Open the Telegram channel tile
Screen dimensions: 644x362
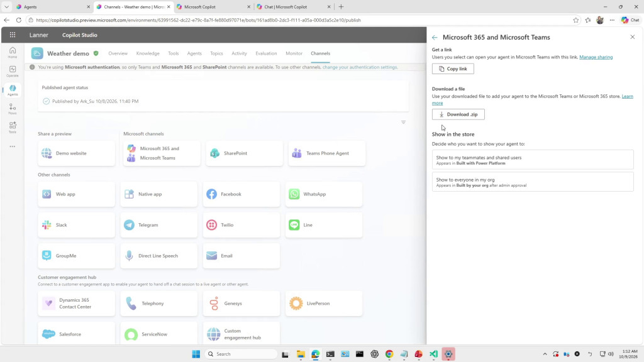(x=159, y=225)
